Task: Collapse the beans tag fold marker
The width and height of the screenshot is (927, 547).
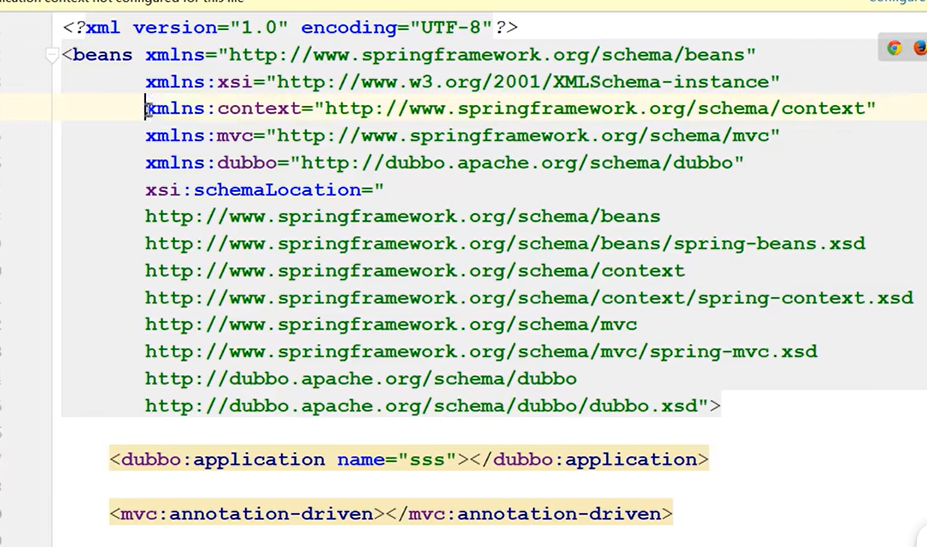Action: (x=51, y=56)
